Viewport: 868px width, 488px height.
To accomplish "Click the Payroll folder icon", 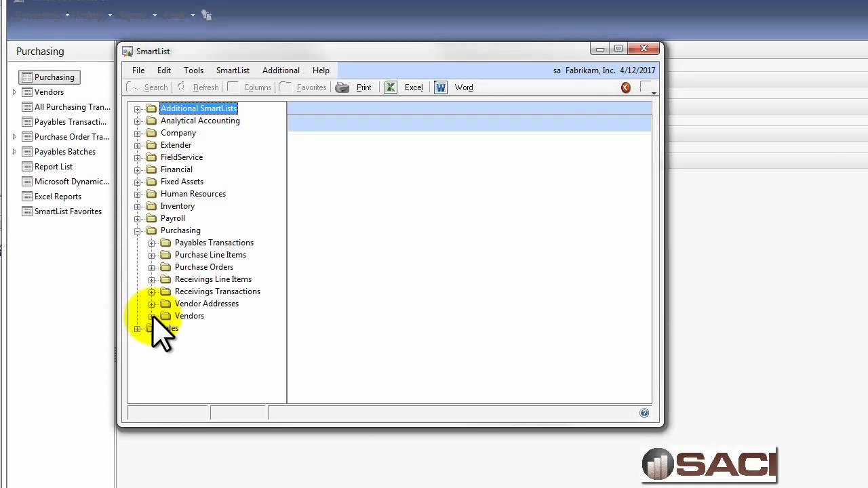I will click(x=151, y=218).
